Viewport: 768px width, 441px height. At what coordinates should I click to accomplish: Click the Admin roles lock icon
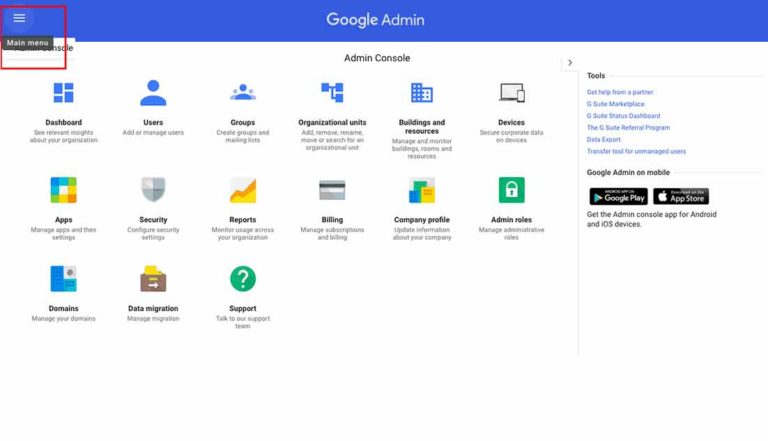(x=512, y=190)
